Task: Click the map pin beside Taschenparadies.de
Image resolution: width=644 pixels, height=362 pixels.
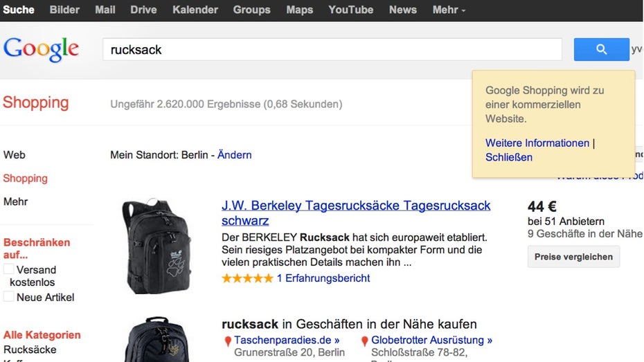Action: click(x=228, y=341)
